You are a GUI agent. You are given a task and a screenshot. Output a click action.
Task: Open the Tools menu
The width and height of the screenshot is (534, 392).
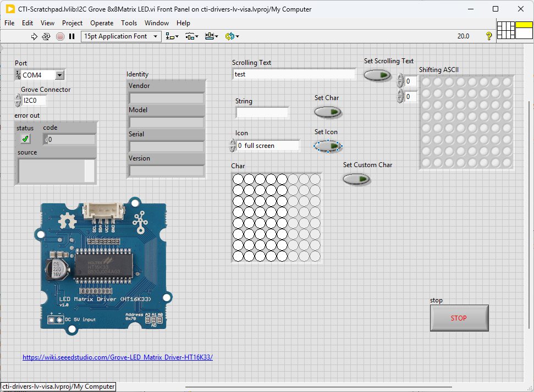click(129, 23)
